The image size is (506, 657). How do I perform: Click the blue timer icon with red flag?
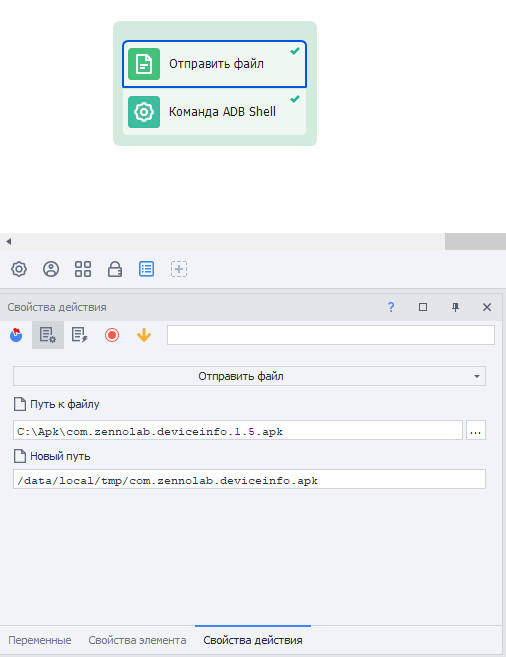tap(16, 335)
